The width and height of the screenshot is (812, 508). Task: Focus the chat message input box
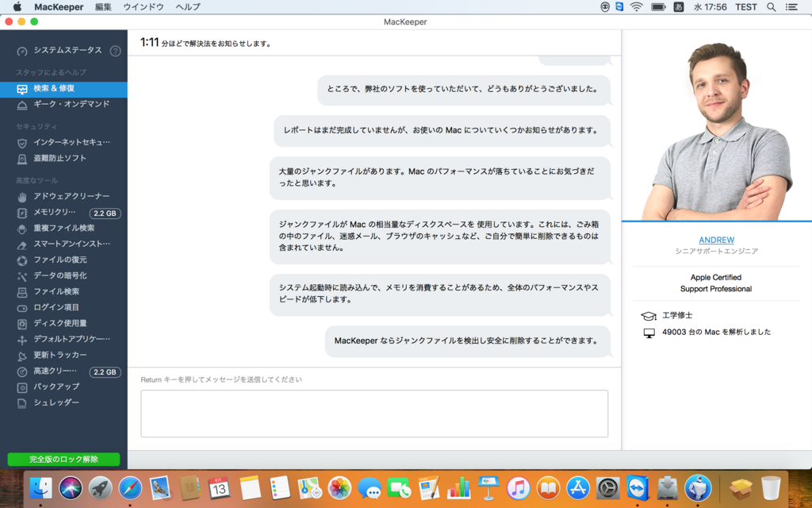coord(374,414)
